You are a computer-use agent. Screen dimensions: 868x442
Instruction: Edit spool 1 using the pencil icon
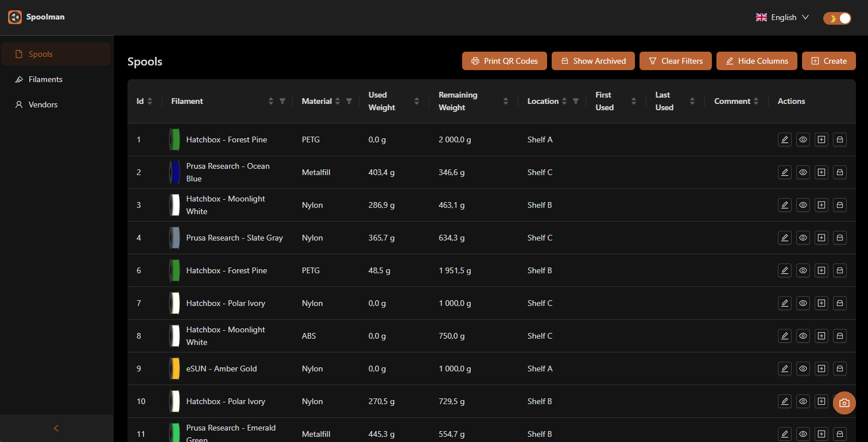tap(785, 139)
